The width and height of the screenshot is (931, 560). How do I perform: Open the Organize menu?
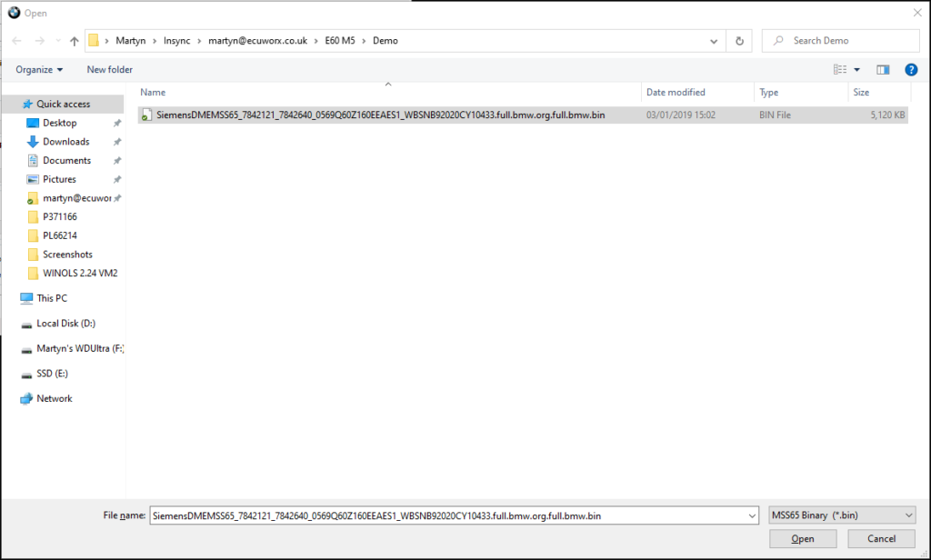pos(39,69)
